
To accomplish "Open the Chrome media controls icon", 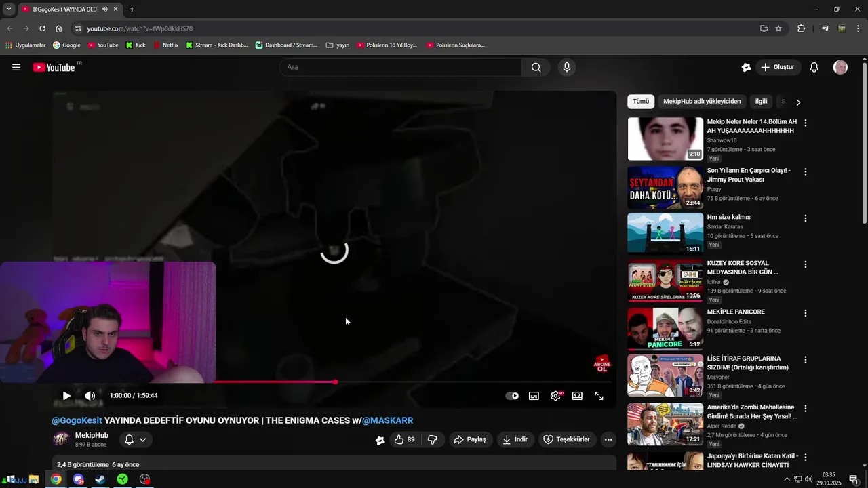I will click(x=825, y=28).
